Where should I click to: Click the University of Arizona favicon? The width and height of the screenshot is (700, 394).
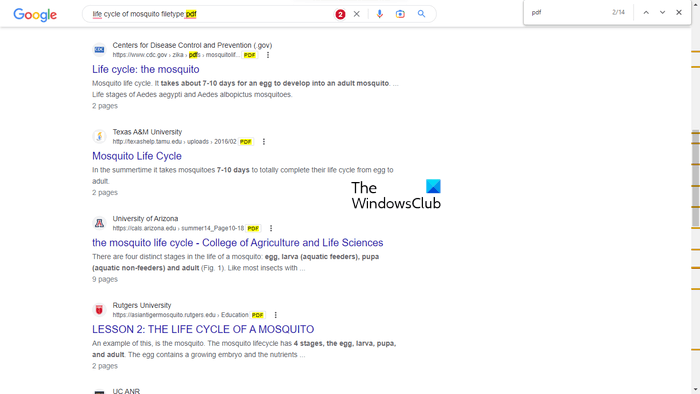tap(99, 223)
